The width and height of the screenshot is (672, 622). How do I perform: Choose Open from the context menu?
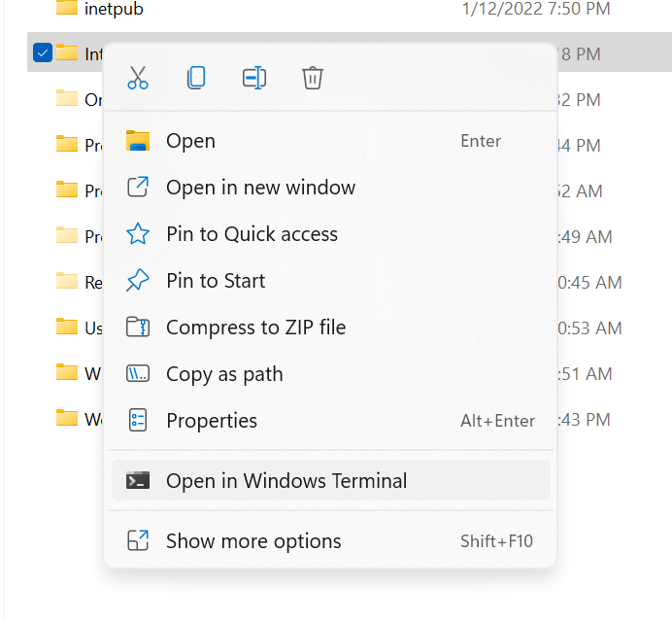pos(330,141)
